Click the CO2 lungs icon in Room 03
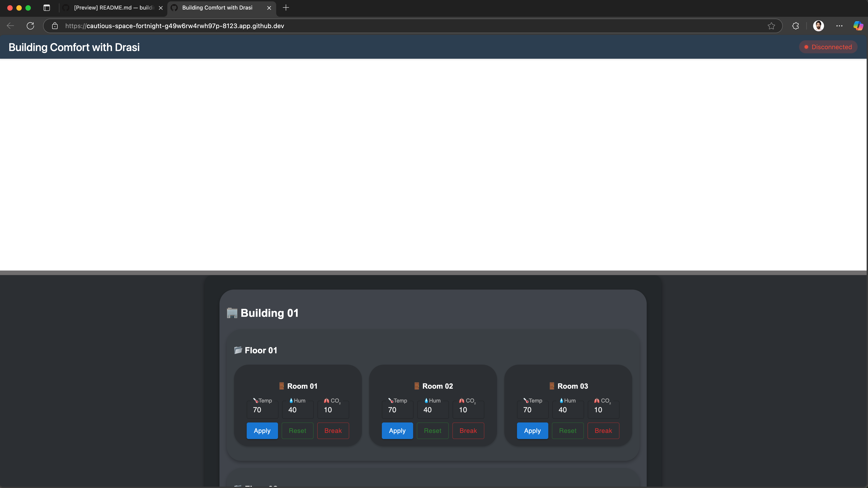Viewport: 868px width, 488px height. pos(596,400)
